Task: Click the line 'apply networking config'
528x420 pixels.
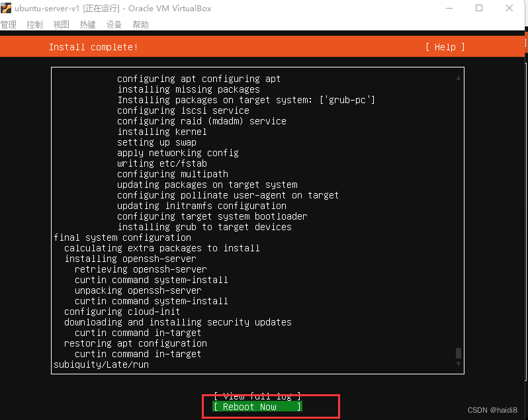Action: pyautogui.click(x=178, y=153)
